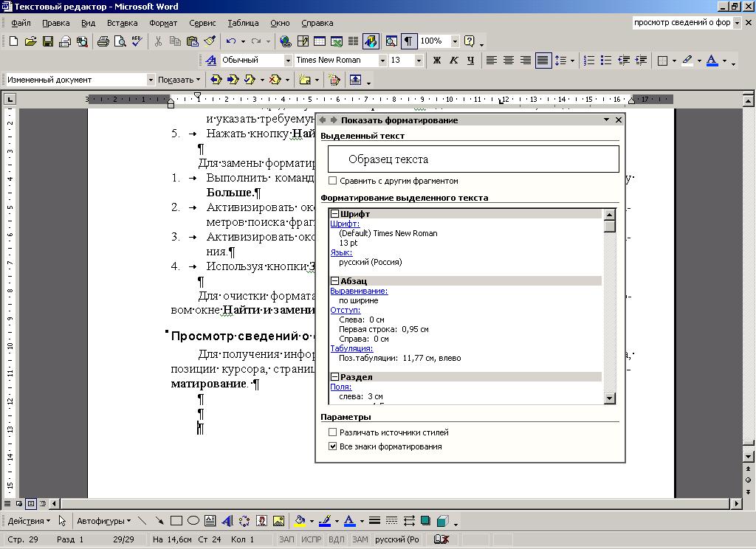Apply numbered list formatting
756x549 pixels.
tap(588, 61)
